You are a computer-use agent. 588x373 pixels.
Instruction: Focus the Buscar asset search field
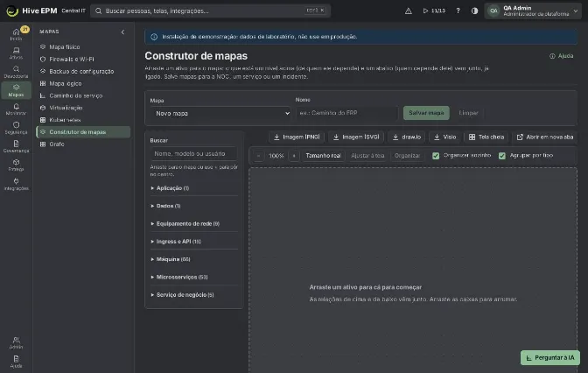pos(194,154)
